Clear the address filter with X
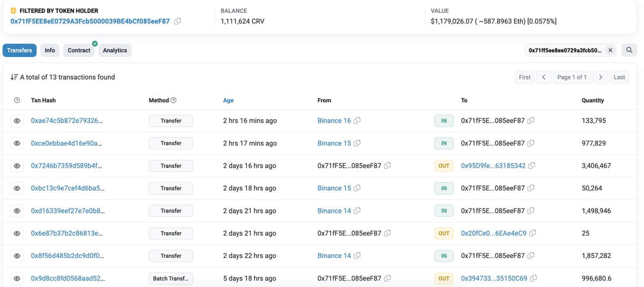This screenshot has width=644, height=287. point(610,51)
